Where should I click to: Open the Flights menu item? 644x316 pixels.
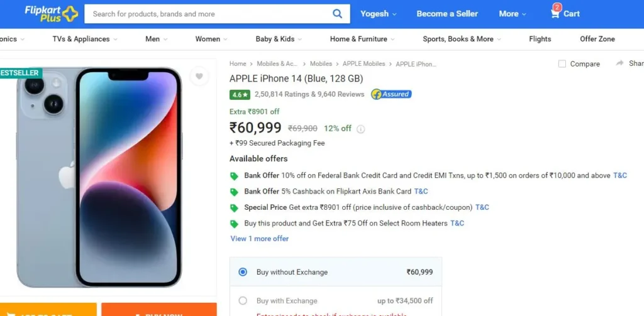540,39
